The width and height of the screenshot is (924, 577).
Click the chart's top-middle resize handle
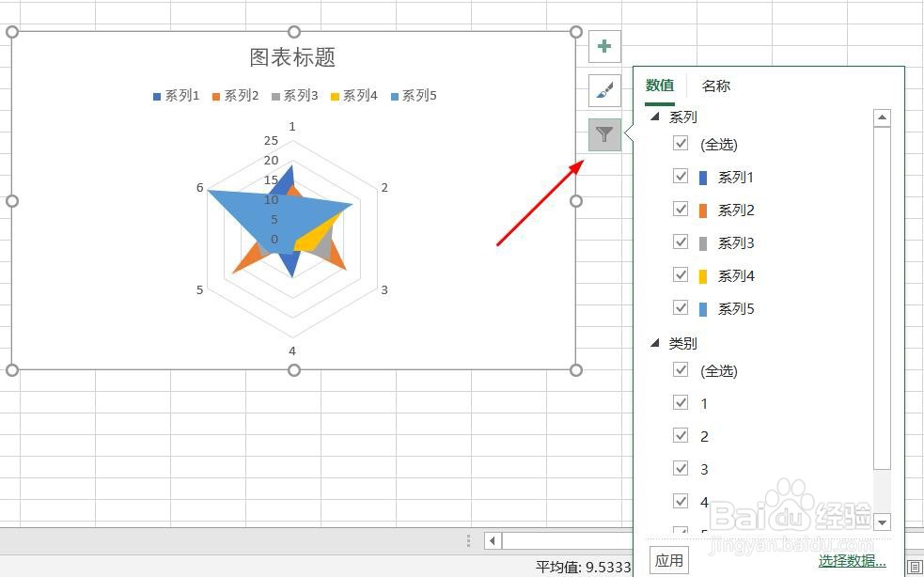(x=294, y=32)
